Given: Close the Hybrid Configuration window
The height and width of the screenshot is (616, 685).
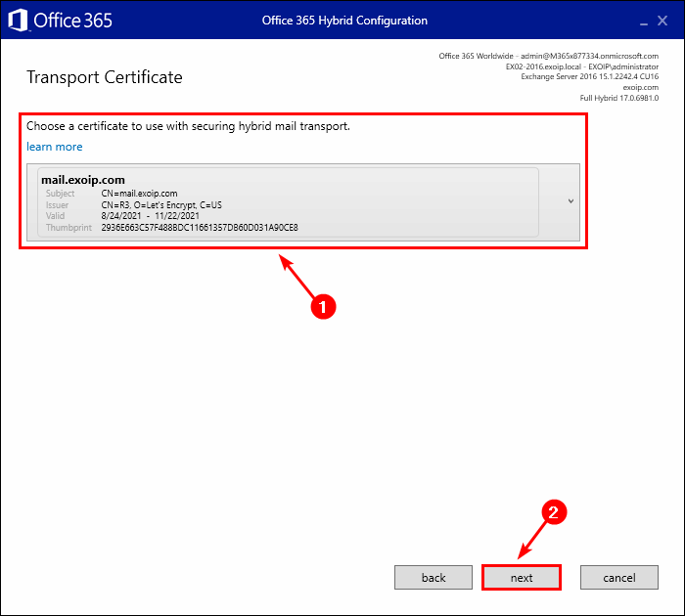Looking at the screenshot, I should 662,21.
